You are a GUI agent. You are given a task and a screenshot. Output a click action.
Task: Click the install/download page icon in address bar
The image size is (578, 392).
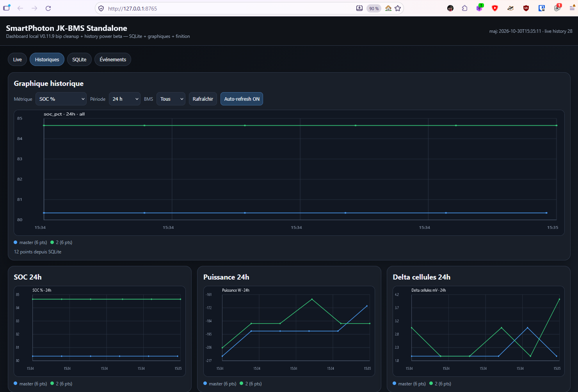(x=359, y=8)
